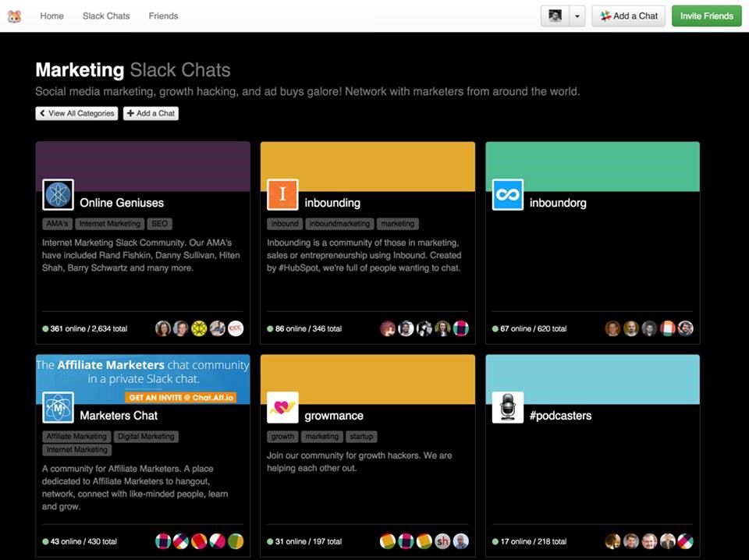Click View All Categories button
Viewport: 749px width, 560px height.
click(x=76, y=113)
